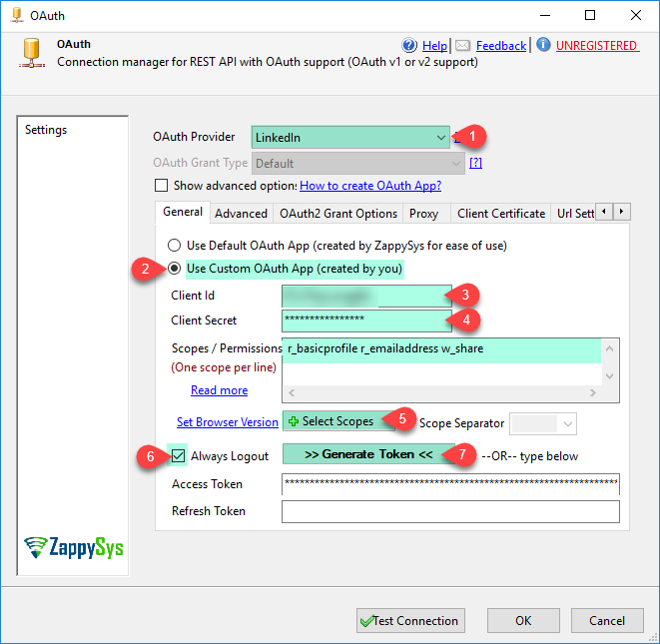Open the Read more scopes link
Viewport: 660px width, 644px height.
[220, 390]
